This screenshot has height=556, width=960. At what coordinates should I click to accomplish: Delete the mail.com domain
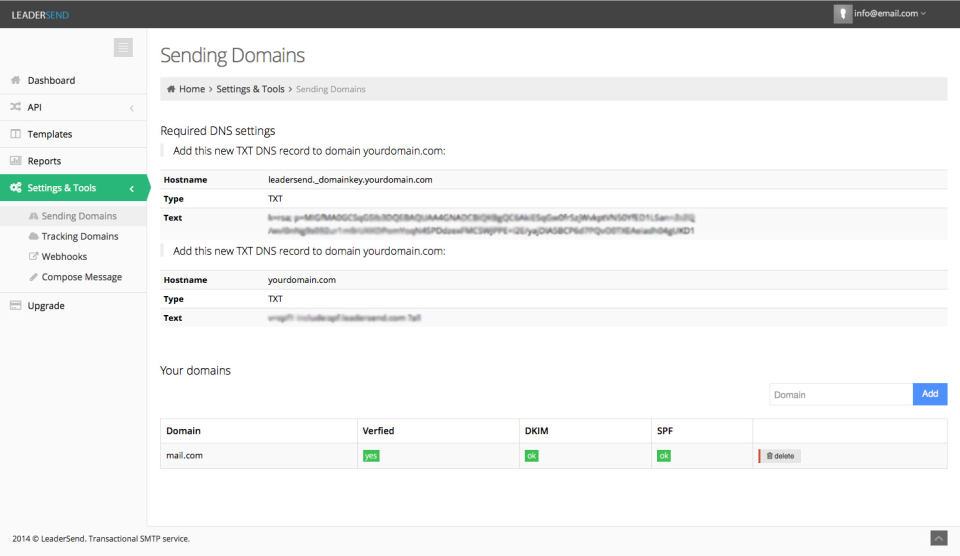pyautogui.click(x=780, y=456)
